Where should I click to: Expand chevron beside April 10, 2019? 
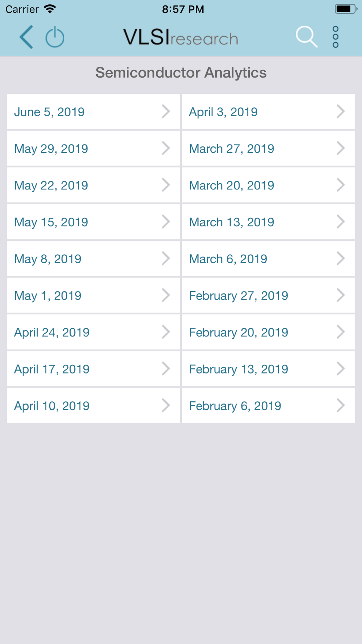click(166, 405)
